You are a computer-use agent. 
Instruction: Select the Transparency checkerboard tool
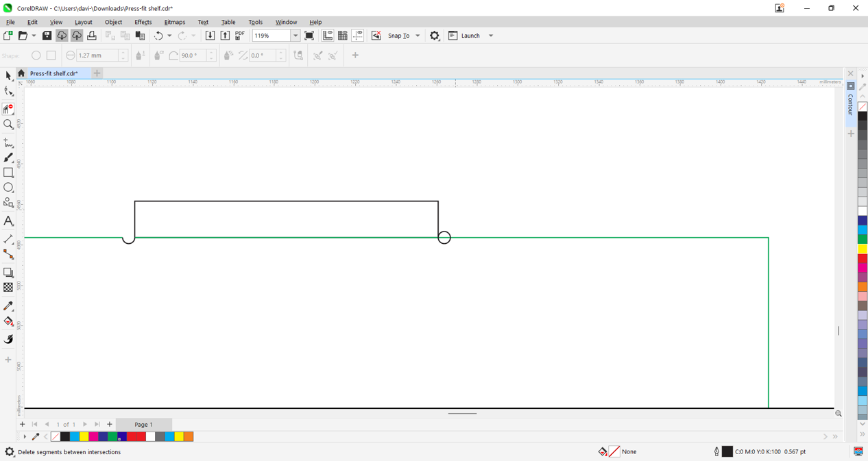(8, 288)
